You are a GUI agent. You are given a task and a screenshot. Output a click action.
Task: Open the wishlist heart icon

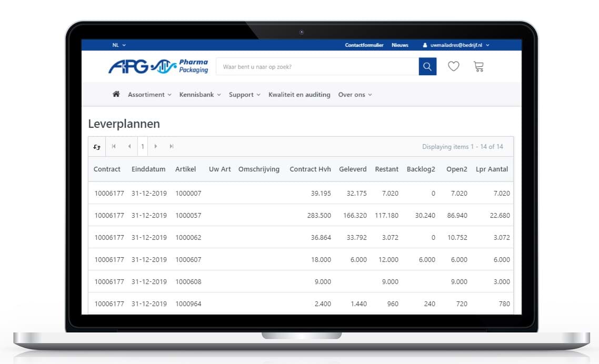pos(453,66)
